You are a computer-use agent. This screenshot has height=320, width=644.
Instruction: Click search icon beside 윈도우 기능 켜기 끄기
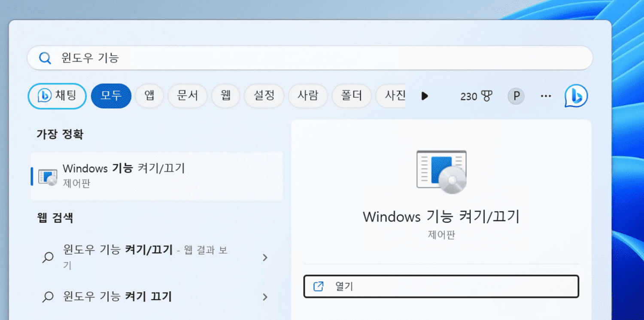(48, 296)
